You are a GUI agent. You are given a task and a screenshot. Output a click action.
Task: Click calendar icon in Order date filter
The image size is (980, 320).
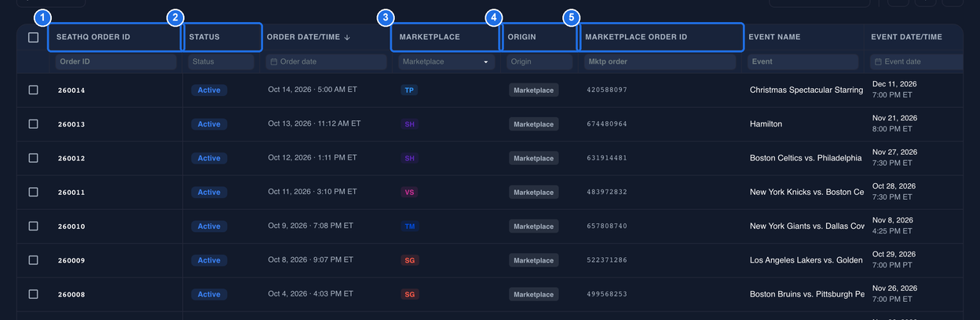coord(274,61)
